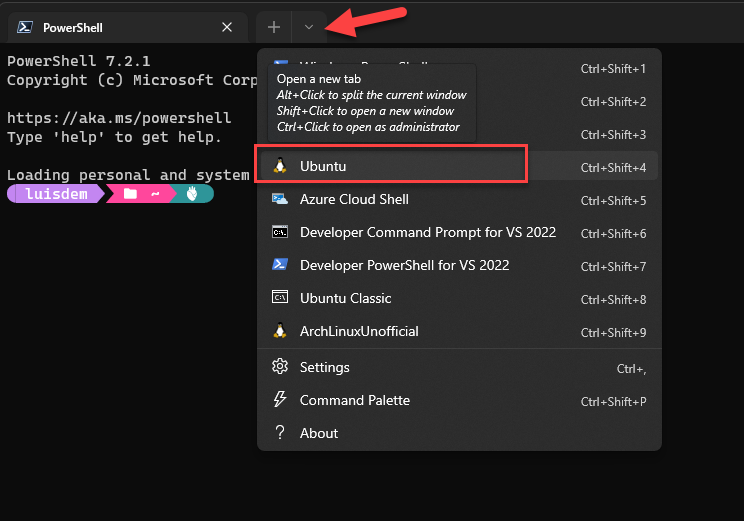Click the Ubuntu Classic terminal icon

pos(280,298)
